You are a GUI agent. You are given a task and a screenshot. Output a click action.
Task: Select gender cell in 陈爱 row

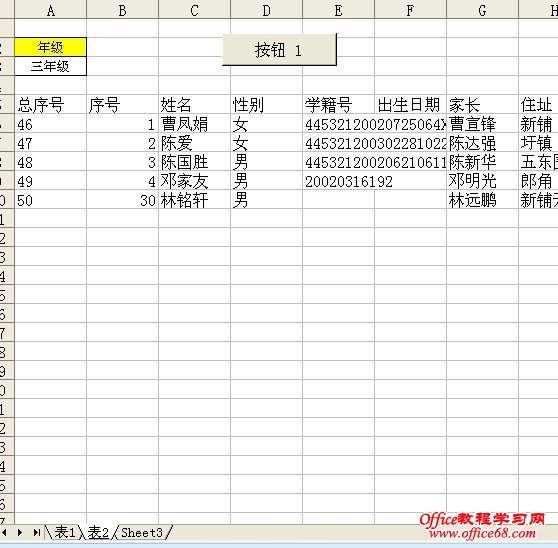pos(267,143)
